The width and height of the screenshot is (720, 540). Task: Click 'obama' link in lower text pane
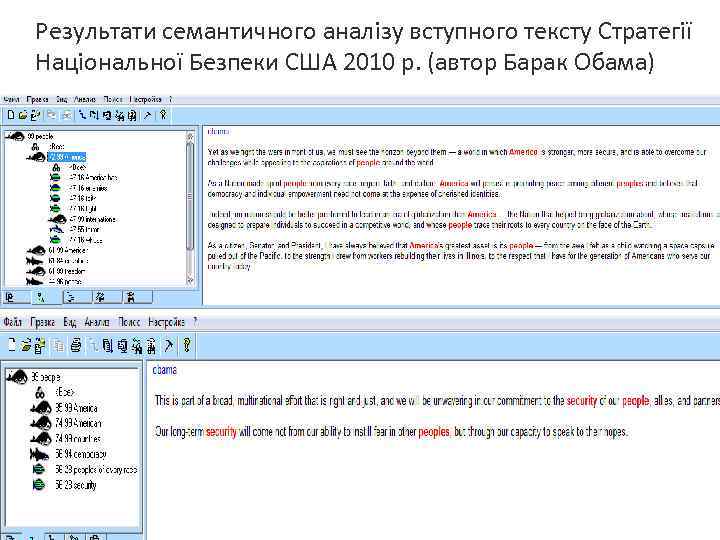point(164,370)
